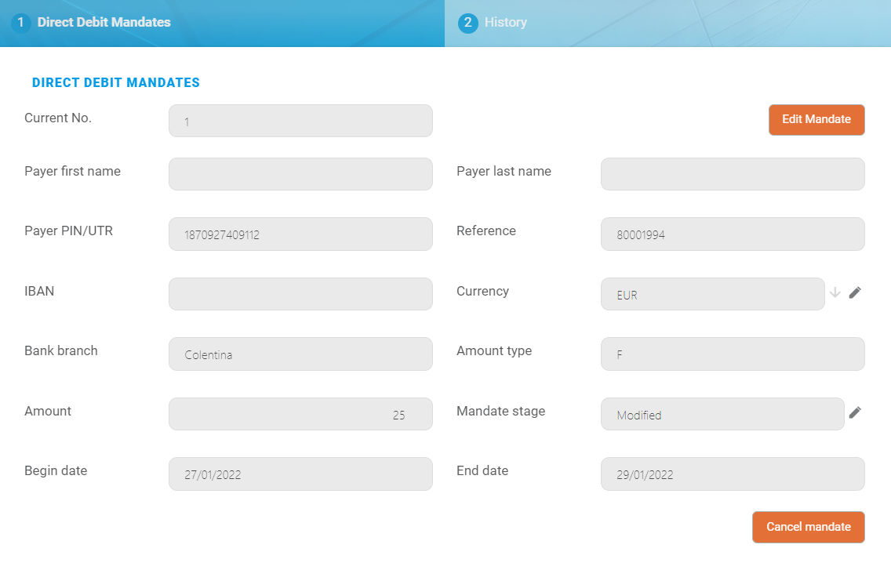Click the pencil icon next to Currency
The width and height of the screenshot is (891, 588).
coord(855,292)
